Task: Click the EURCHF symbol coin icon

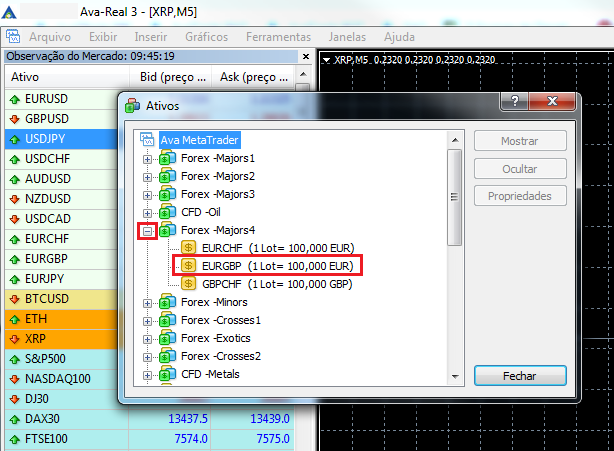Action: point(188,248)
